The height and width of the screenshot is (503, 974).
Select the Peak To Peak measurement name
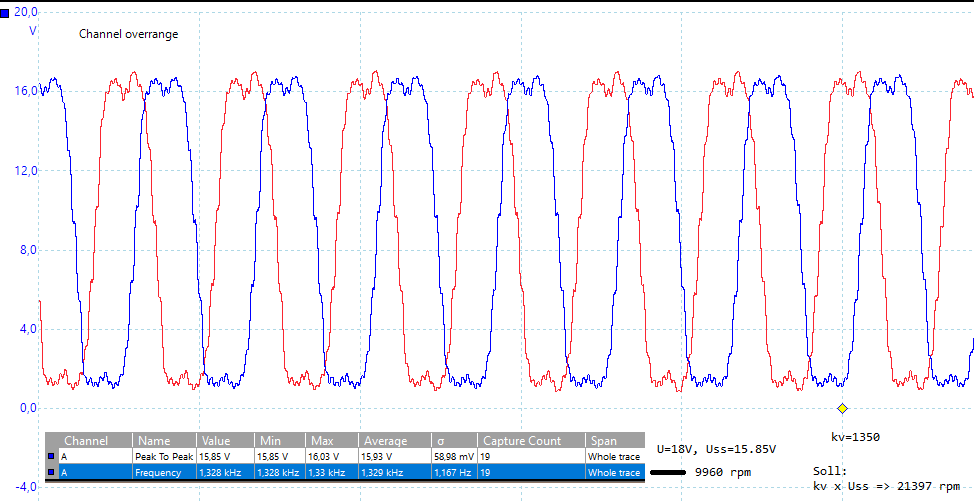tap(164, 456)
